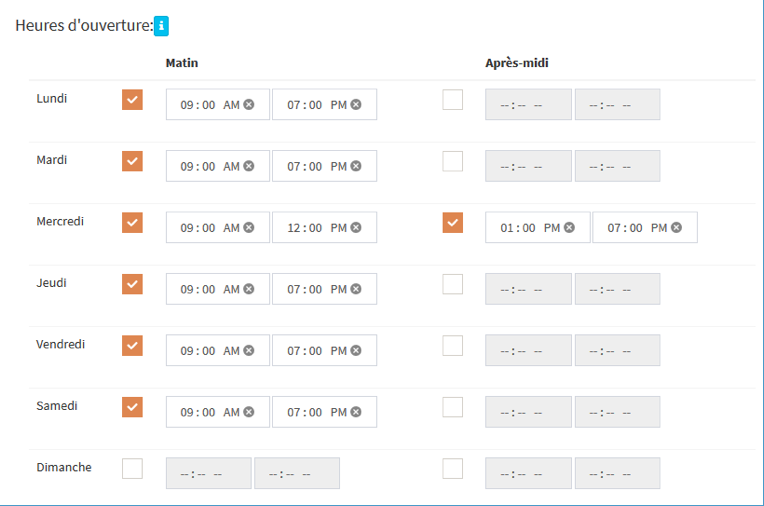Screen dimensions: 764x506
Task: Clear Lundi morning closing time 07:00 PM
Action: tap(356, 105)
